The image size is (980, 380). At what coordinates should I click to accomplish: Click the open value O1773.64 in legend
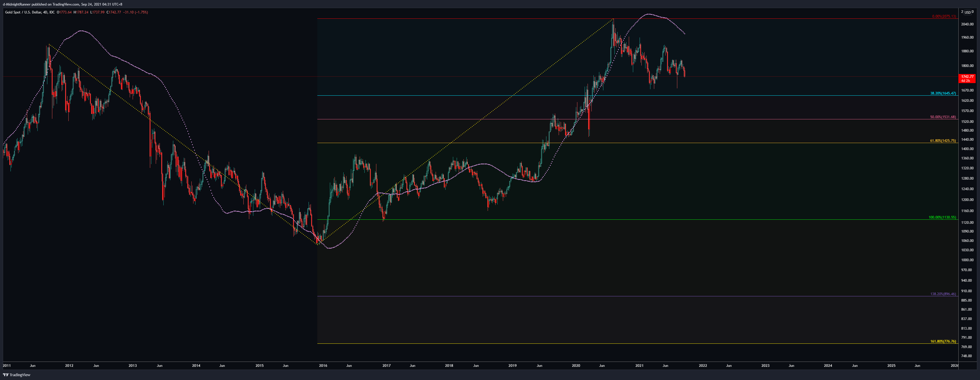[64, 12]
